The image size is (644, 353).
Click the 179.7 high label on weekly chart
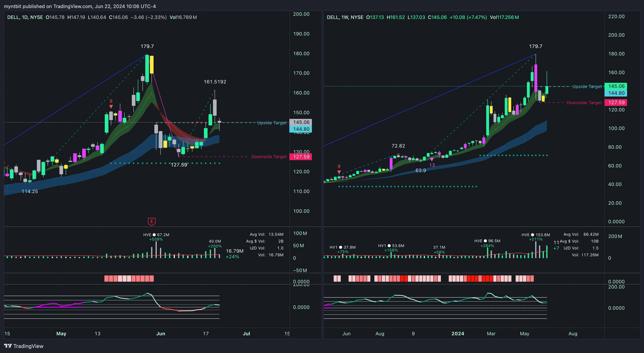pyautogui.click(x=536, y=46)
